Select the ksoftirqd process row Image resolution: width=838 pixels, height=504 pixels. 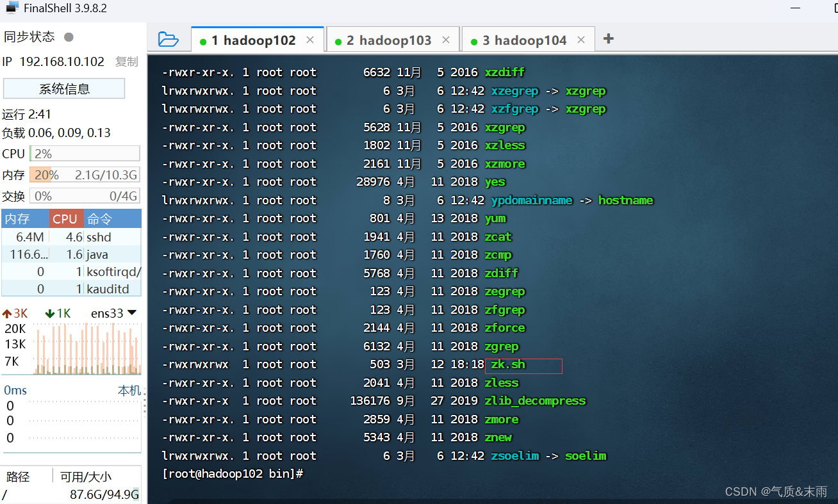click(x=71, y=272)
